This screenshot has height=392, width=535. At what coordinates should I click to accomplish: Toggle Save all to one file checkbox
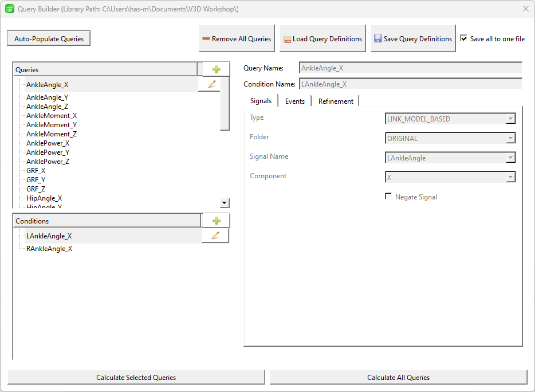464,39
